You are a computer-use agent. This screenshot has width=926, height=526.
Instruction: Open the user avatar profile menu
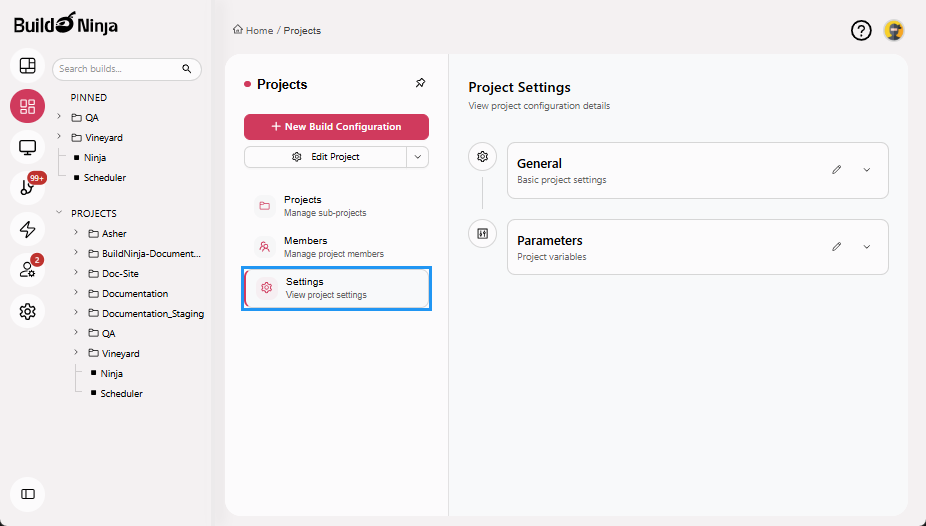pyautogui.click(x=894, y=30)
